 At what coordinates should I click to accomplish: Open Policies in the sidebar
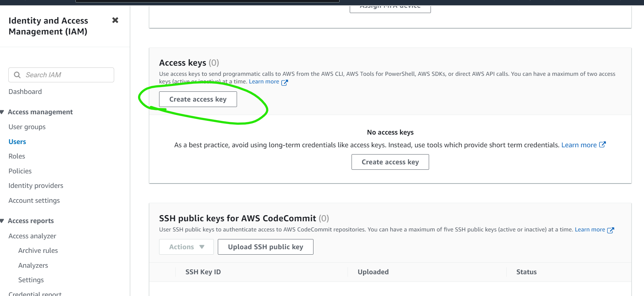(20, 171)
